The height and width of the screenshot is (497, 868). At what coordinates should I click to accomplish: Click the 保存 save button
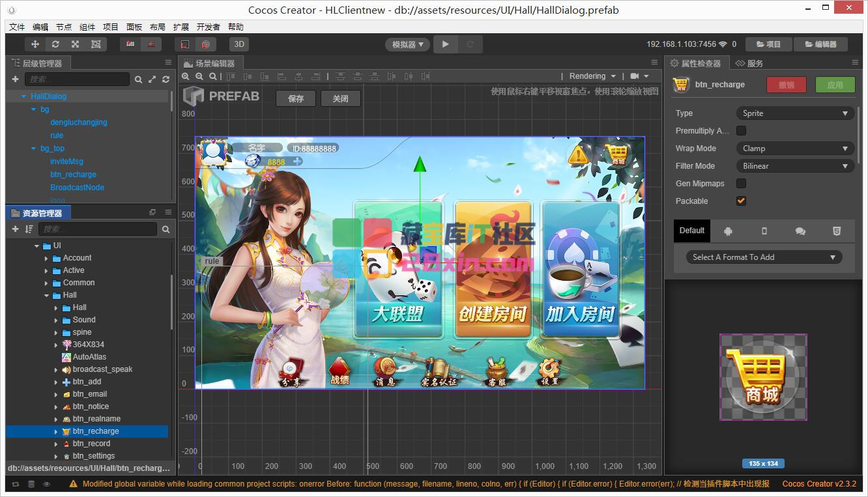click(x=296, y=99)
